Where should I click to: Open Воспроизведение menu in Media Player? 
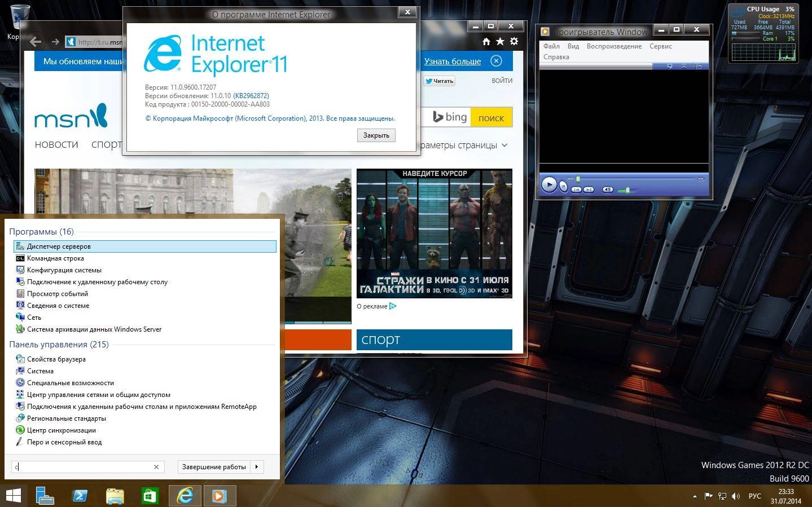pos(614,46)
